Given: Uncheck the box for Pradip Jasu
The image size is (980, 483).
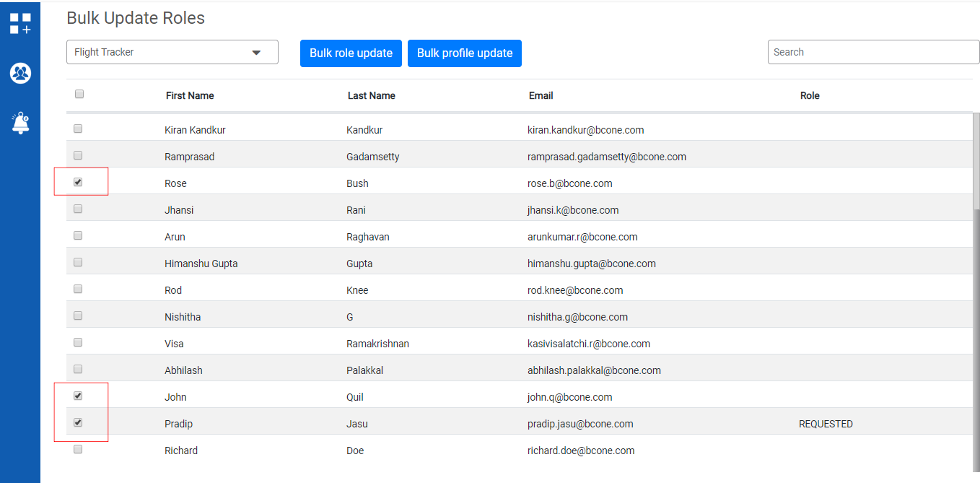Looking at the screenshot, I should coord(78,422).
